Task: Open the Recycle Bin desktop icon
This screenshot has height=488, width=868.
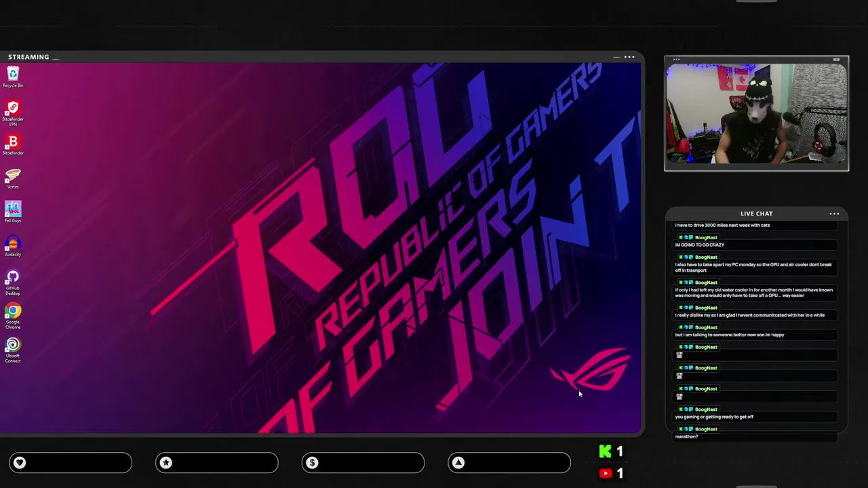Action: 13,77
